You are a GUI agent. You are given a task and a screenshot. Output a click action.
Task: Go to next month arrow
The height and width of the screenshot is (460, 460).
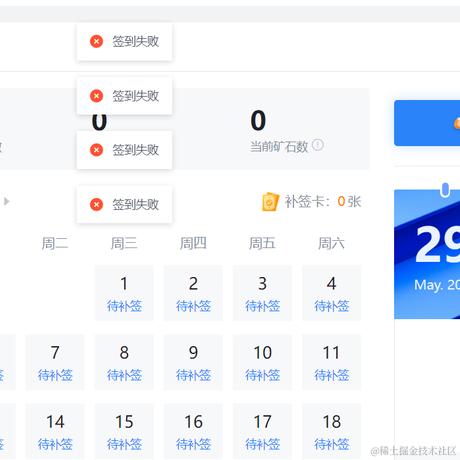tap(6, 201)
